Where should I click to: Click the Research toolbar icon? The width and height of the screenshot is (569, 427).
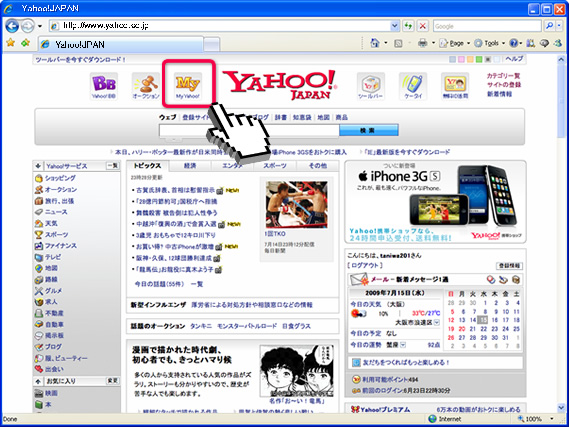pyautogui.click(x=531, y=43)
